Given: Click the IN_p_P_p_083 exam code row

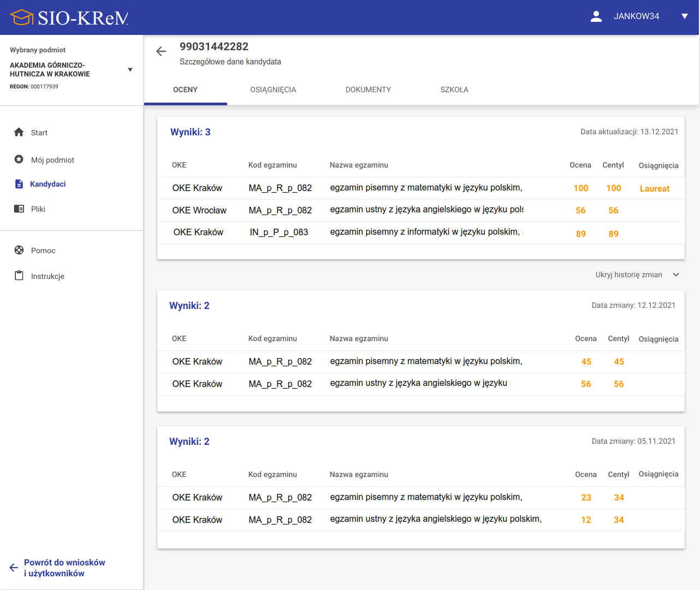Looking at the screenshot, I should 279,233.
